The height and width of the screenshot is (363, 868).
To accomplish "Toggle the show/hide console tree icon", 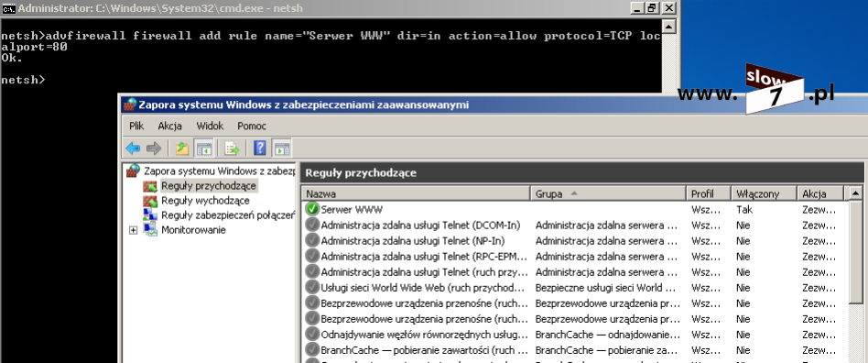I will coord(203,148).
